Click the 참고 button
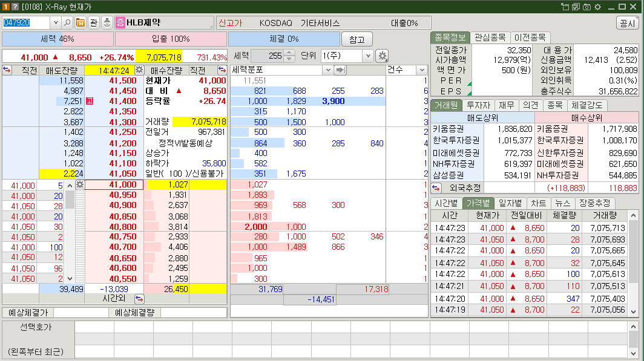 pyautogui.click(x=357, y=39)
